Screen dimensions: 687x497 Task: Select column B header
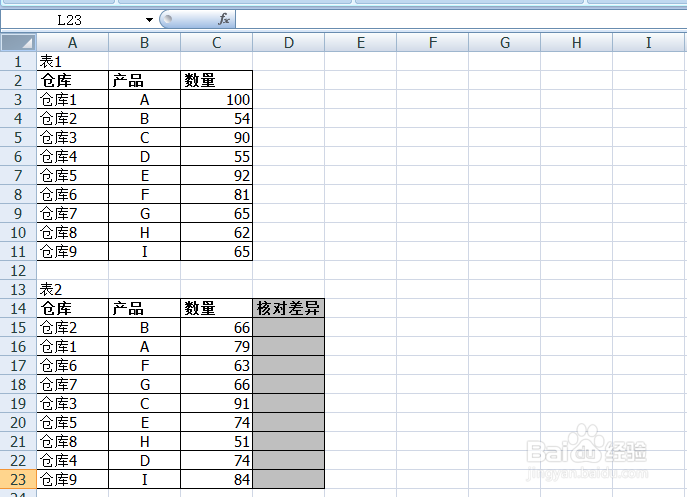(x=144, y=43)
